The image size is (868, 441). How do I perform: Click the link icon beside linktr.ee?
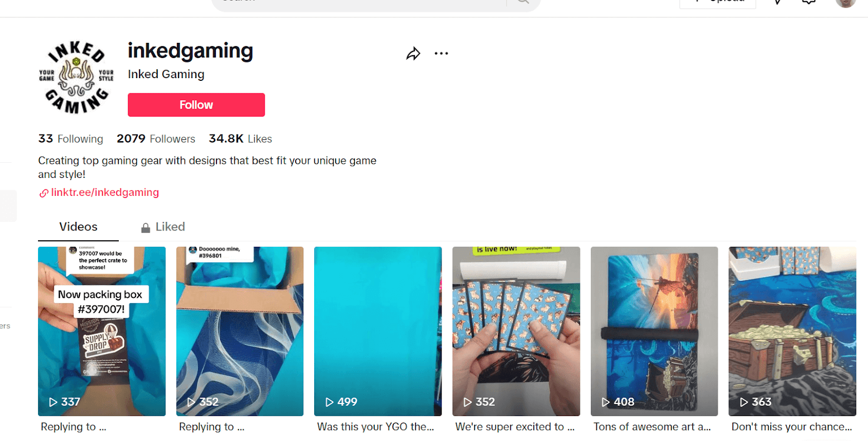coord(43,193)
